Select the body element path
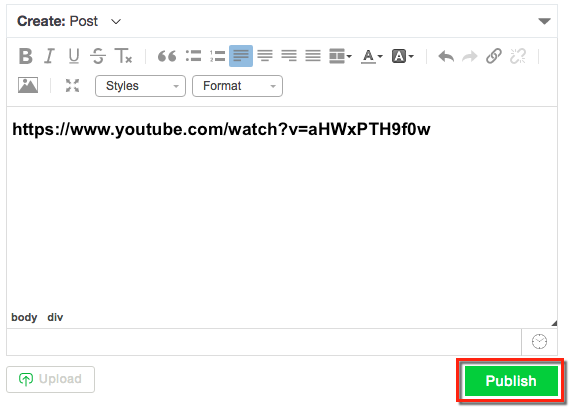This screenshot has width=570, height=407. point(24,317)
